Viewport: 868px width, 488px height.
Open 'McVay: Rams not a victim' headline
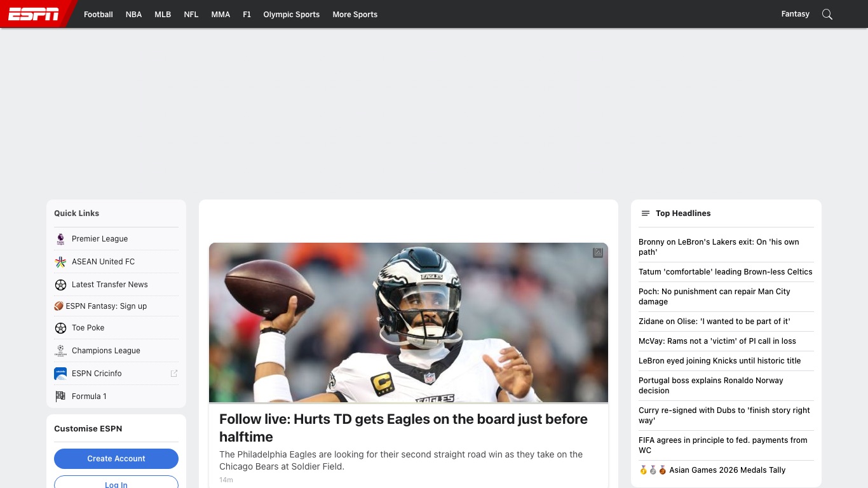coord(717,341)
